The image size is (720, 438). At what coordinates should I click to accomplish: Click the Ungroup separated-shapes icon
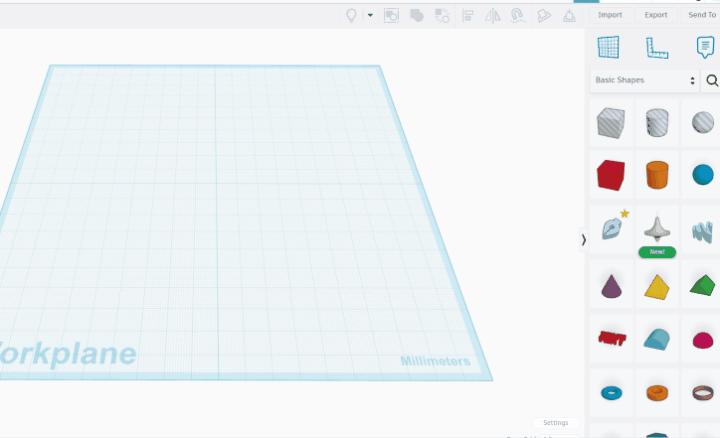point(442,16)
